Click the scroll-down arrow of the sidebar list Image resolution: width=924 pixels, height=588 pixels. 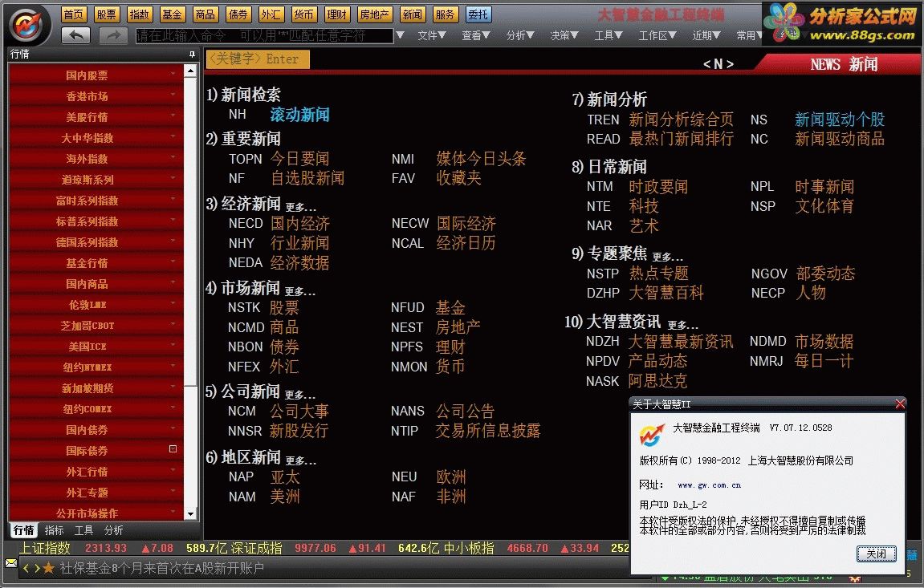(x=190, y=514)
